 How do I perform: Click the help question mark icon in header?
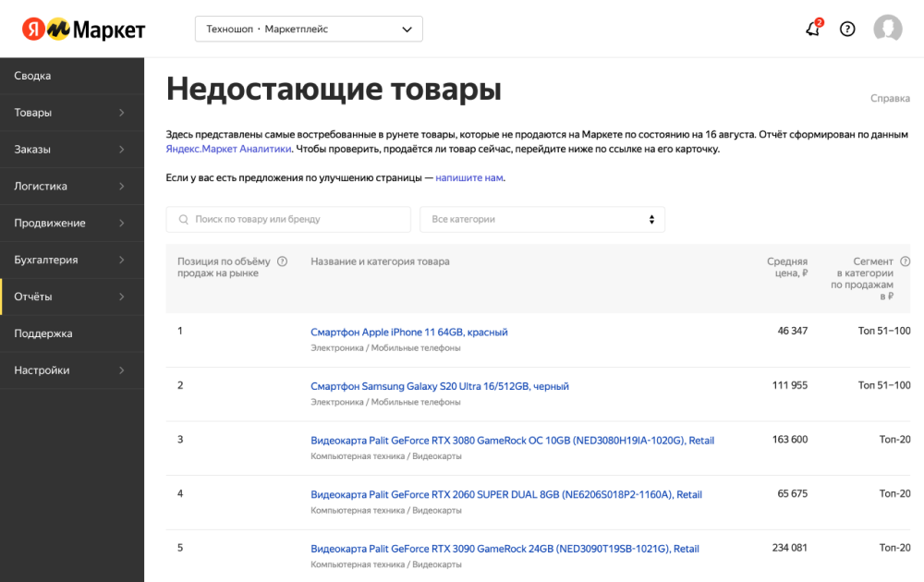847,29
